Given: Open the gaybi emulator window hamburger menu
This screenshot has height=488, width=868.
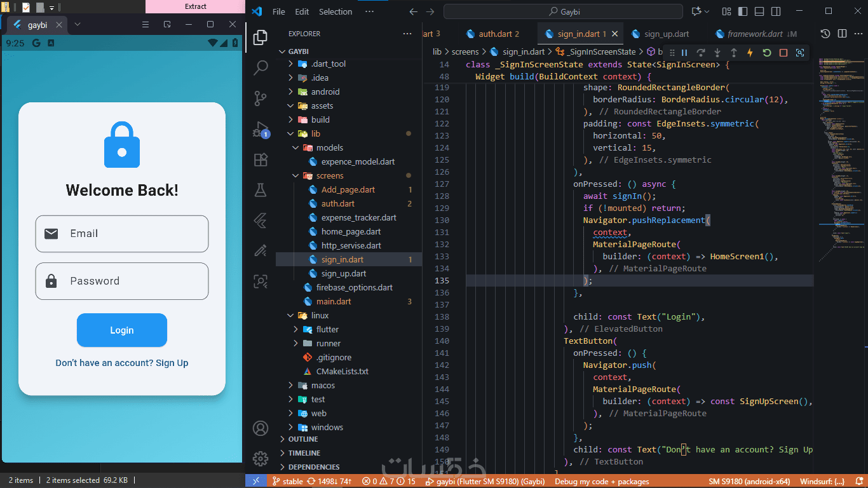Looking at the screenshot, I should (145, 24).
